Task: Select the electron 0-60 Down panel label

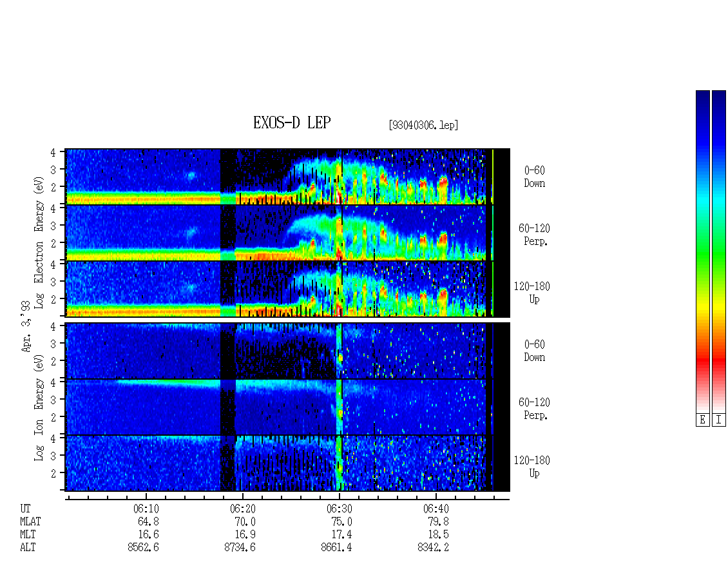Action: [x=534, y=177]
